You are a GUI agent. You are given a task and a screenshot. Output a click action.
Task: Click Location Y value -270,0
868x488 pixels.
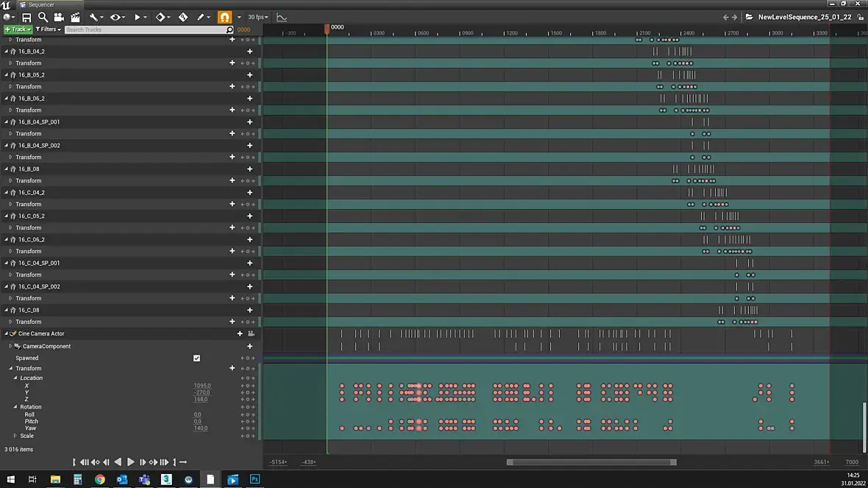202,392
